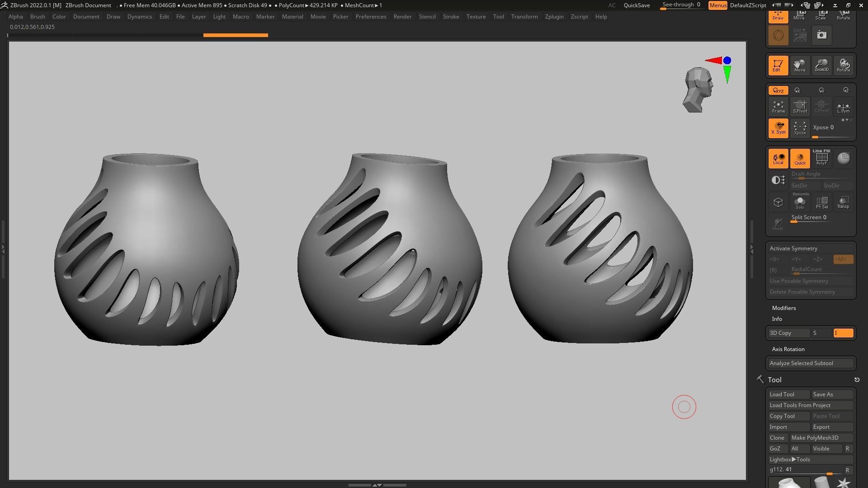Image resolution: width=868 pixels, height=488 pixels.
Task: Open Lightbox Tools browser
Action: tap(811, 460)
